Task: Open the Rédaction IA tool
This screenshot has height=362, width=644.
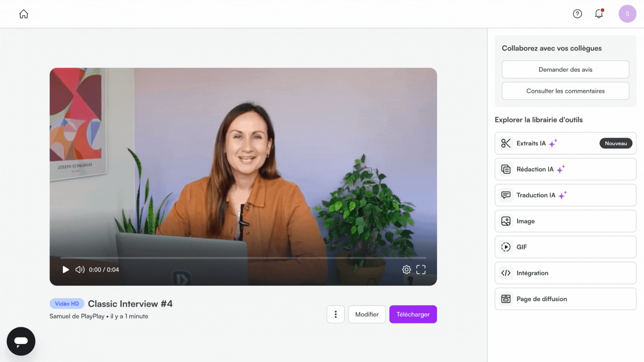Action: click(x=565, y=169)
